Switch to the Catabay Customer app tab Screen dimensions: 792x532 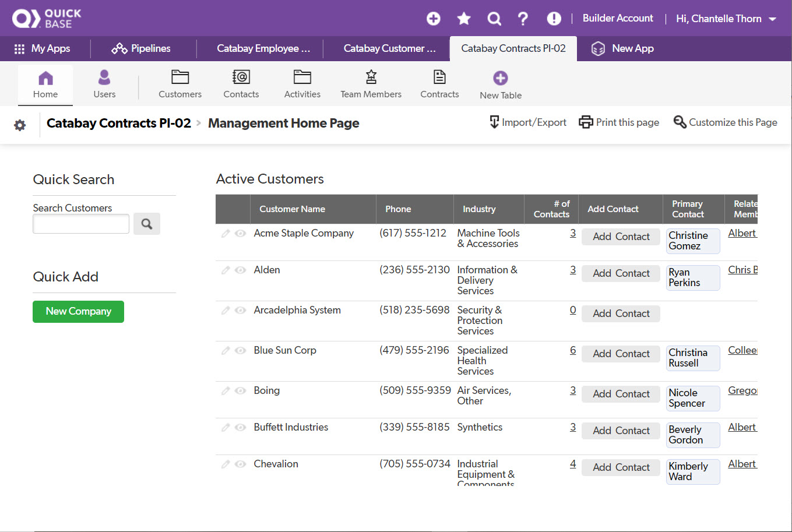pyautogui.click(x=389, y=48)
